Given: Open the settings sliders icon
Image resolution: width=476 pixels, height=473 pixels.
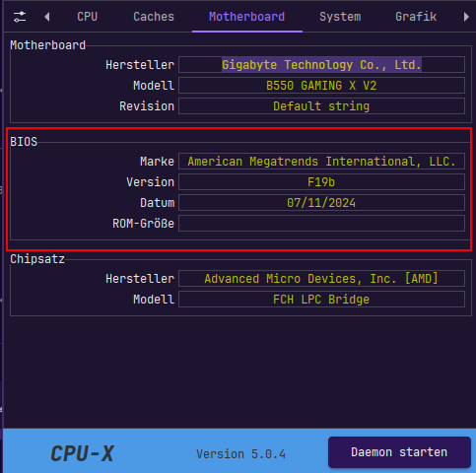Looking at the screenshot, I should click(20, 17).
